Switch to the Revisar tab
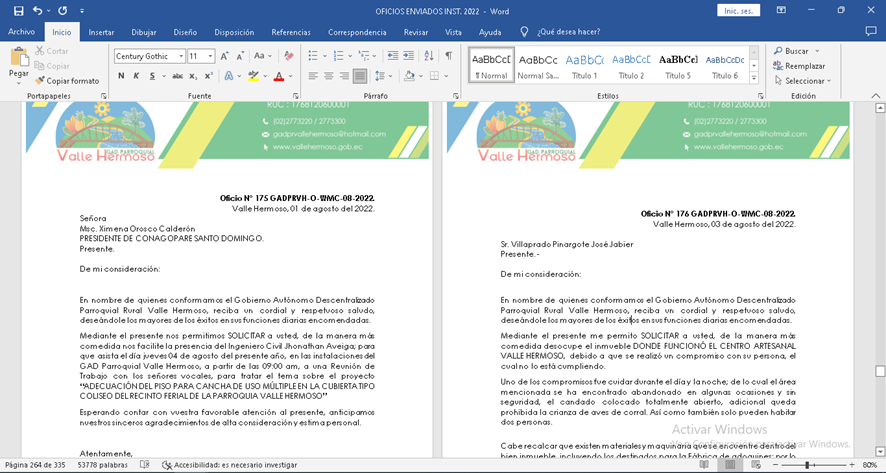 pos(416,32)
